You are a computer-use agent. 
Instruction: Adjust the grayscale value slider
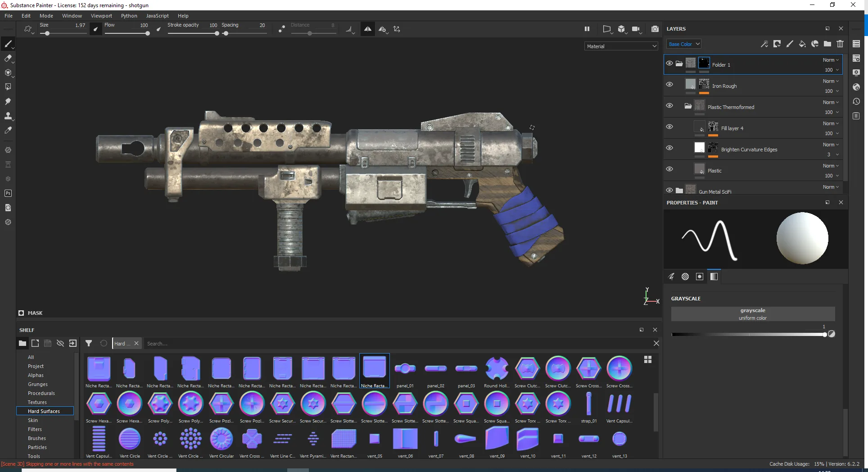749,334
